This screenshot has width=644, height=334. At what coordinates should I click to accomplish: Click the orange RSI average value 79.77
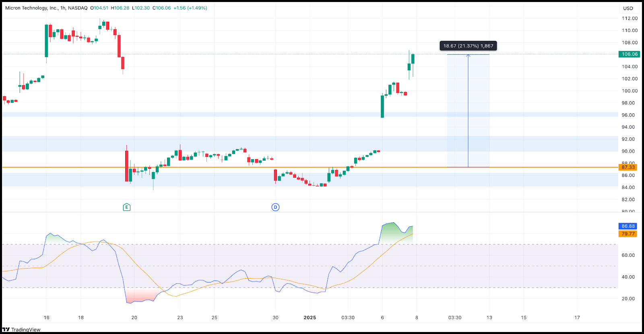(628, 234)
